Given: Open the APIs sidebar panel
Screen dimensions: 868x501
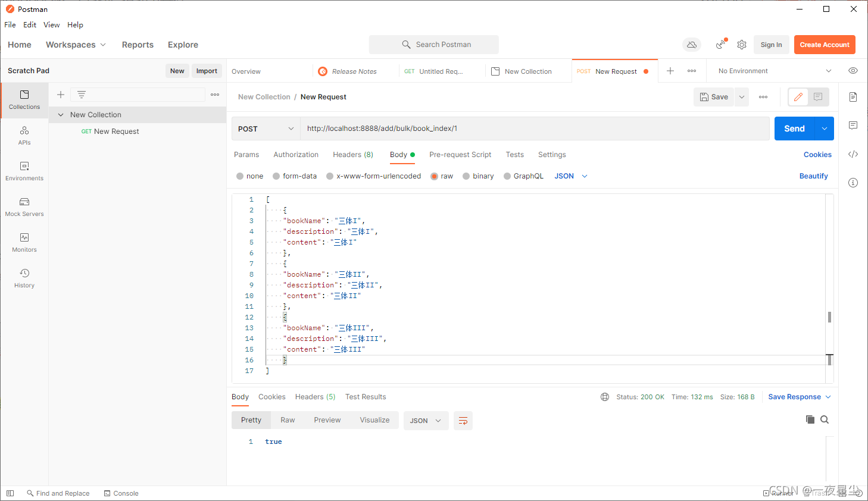Looking at the screenshot, I should click(x=24, y=136).
